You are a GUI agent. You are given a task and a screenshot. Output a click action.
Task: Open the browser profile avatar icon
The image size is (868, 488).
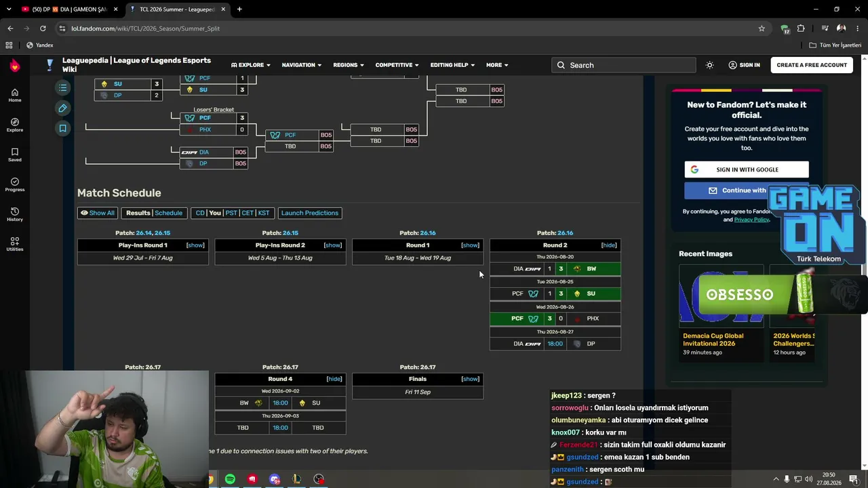click(842, 28)
